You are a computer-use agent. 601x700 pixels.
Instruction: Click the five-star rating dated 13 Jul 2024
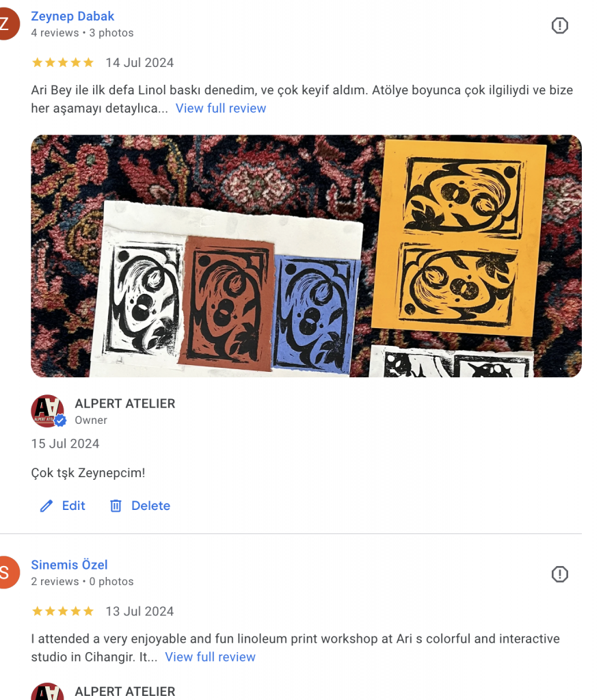tap(63, 611)
